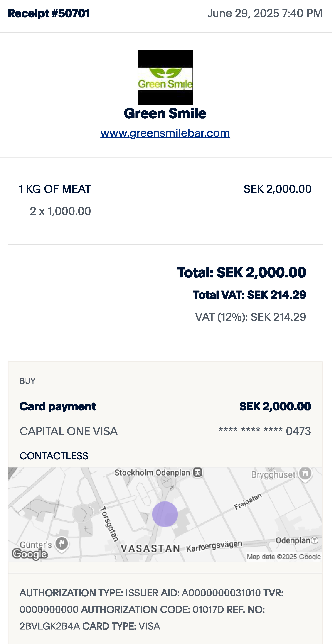
Task: Click the Card payment row
Action: tap(57, 406)
